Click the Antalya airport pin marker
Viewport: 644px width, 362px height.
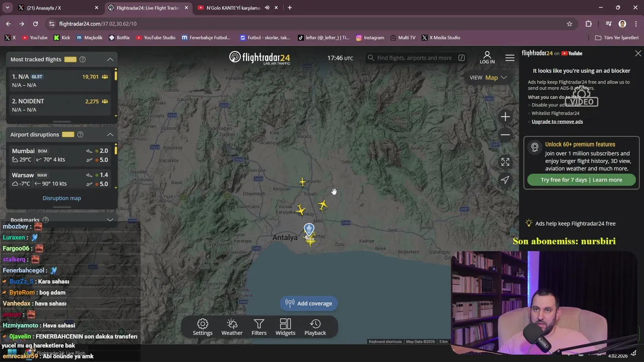tap(309, 230)
